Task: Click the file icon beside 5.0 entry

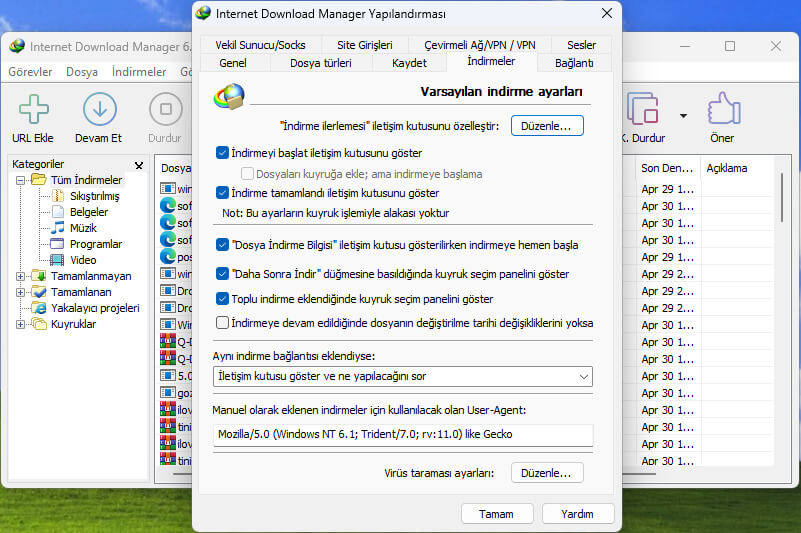Action: pos(168,376)
